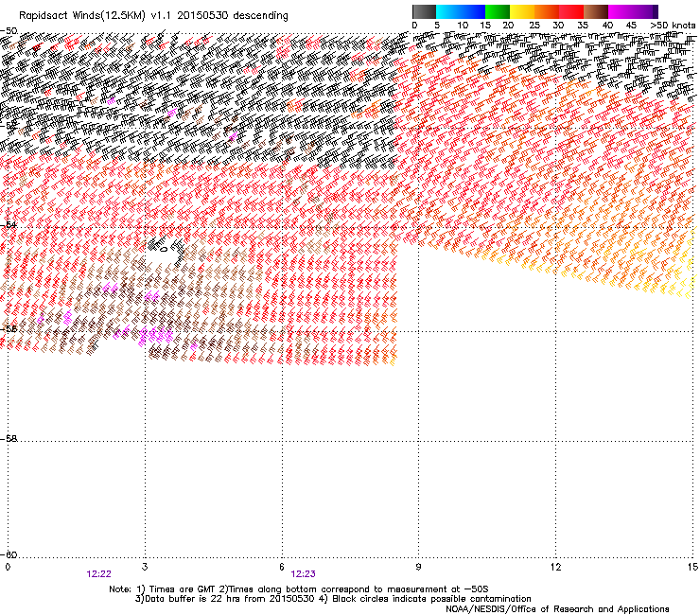Viewport: 700px width, 615px height.
Task: Click the longitude label "0"
Action: pos(8,567)
